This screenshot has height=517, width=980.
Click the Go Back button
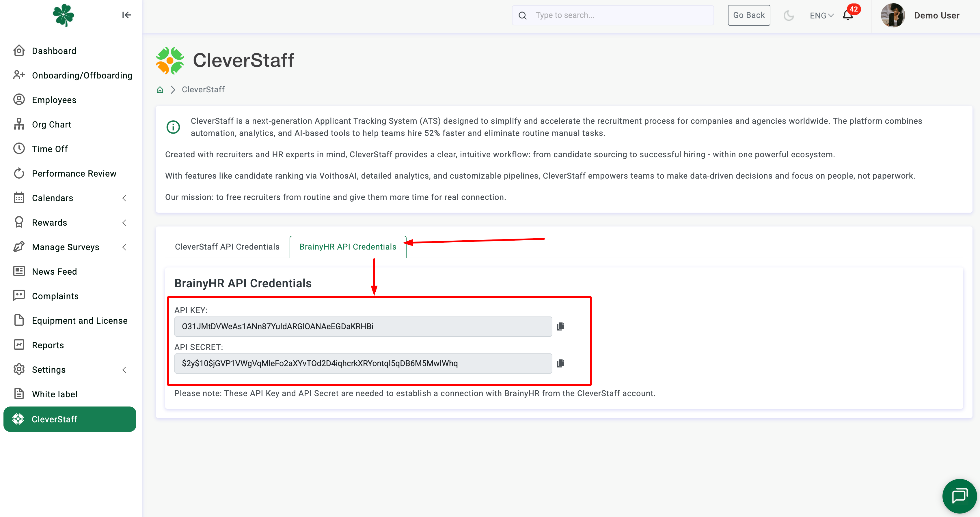(x=748, y=15)
